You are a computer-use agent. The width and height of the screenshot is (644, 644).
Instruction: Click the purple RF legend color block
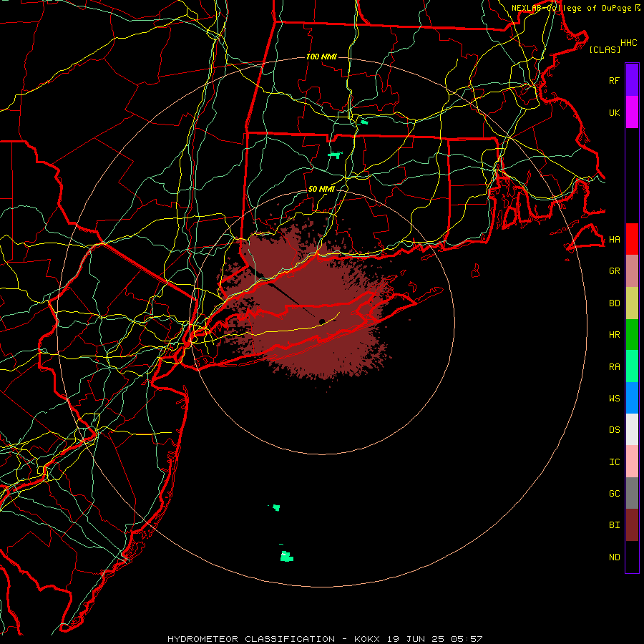pos(632,80)
